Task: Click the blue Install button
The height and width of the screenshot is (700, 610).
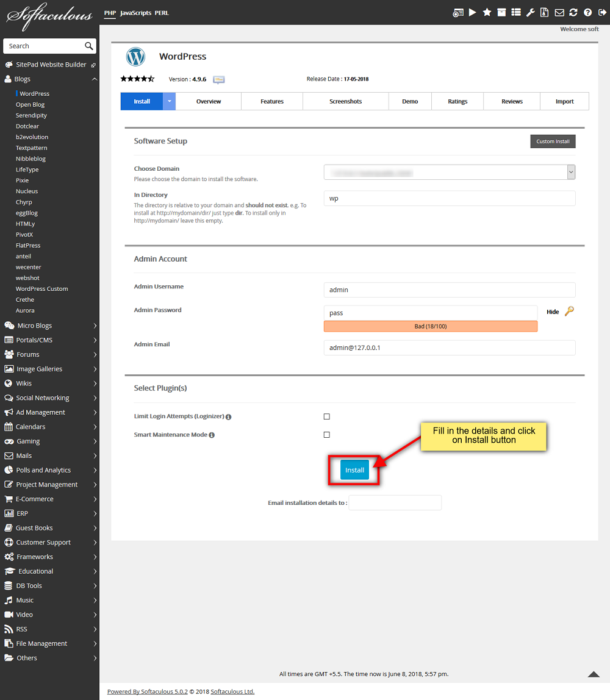Action: point(354,470)
